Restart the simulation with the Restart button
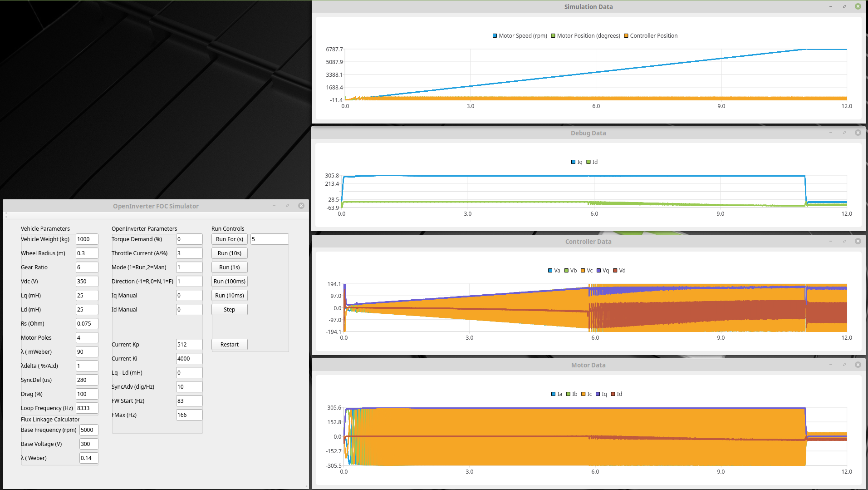This screenshot has width=868, height=490. pos(229,345)
